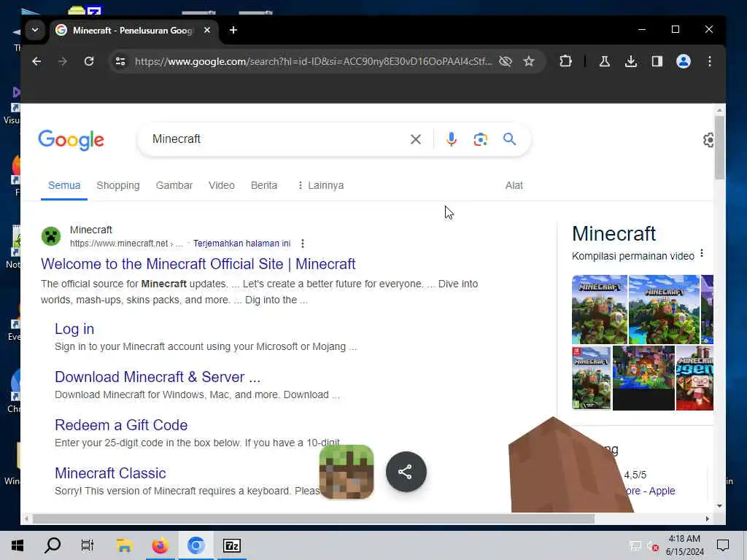Viewport: 747px width, 560px height.
Task: Open Redeem a Gift Code link
Action: pos(121,425)
